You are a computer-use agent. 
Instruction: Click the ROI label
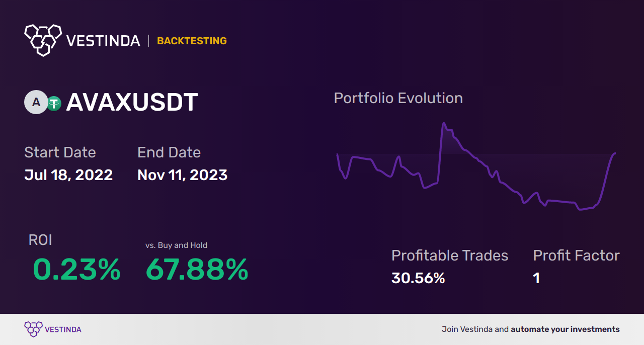click(40, 240)
